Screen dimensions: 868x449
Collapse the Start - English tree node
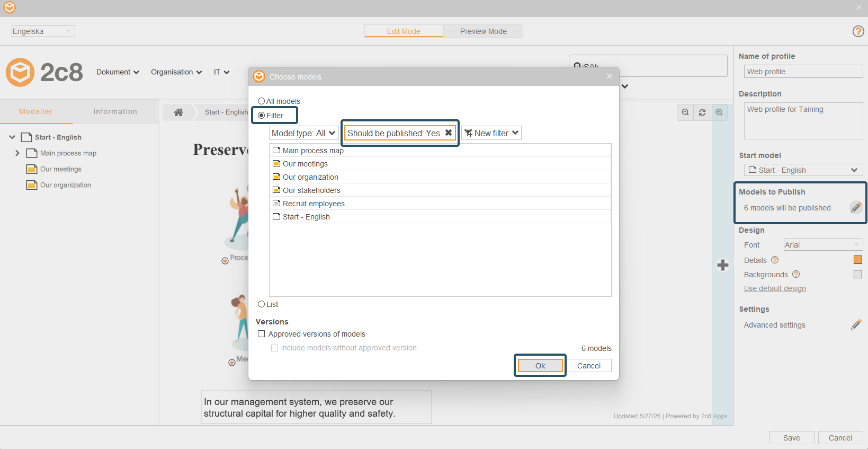point(12,137)
